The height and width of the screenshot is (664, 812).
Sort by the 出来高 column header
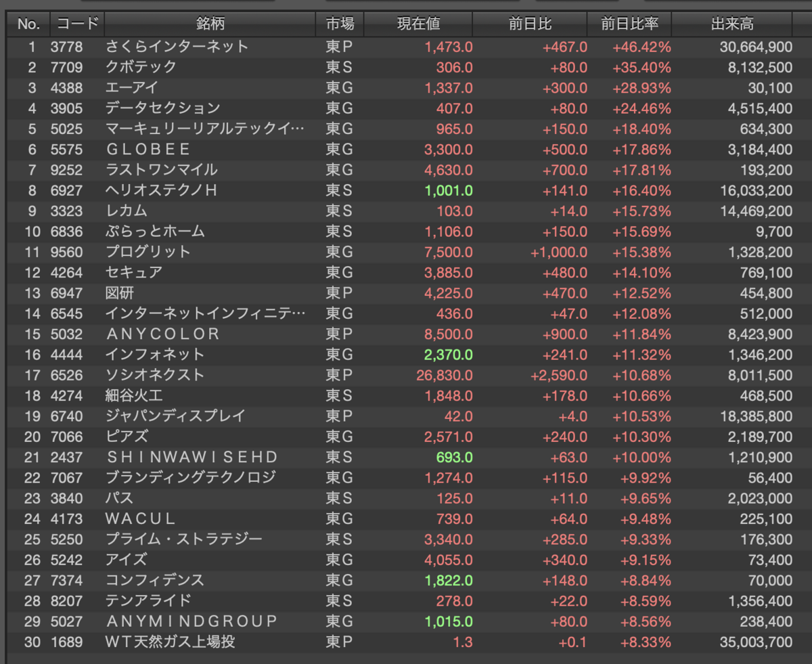[732, 24]
